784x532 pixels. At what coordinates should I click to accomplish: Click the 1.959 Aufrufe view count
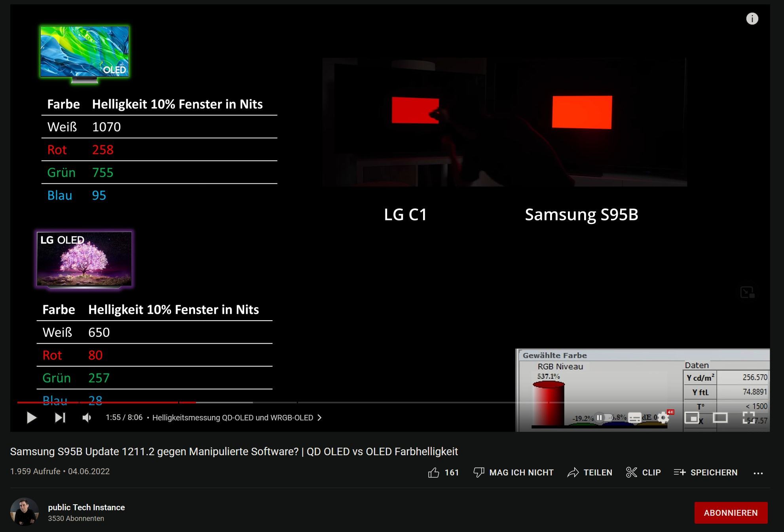35,471
